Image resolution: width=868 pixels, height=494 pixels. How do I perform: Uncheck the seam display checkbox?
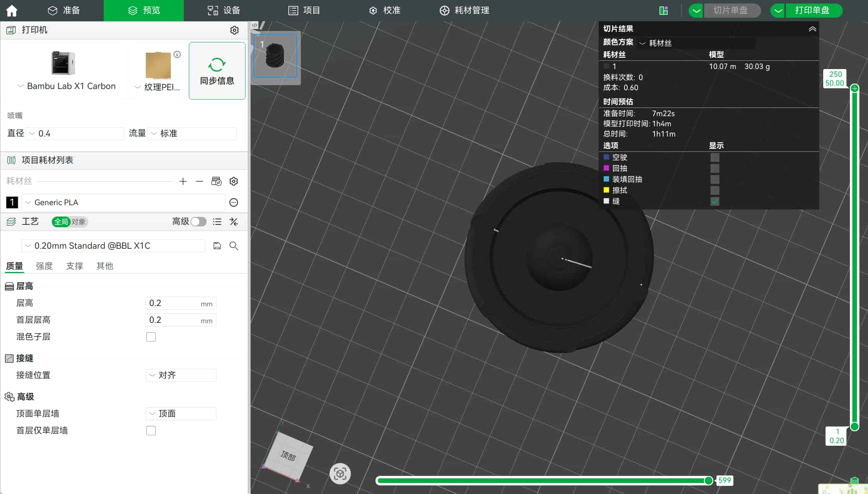pyautogui.click(x=715, y=201)
